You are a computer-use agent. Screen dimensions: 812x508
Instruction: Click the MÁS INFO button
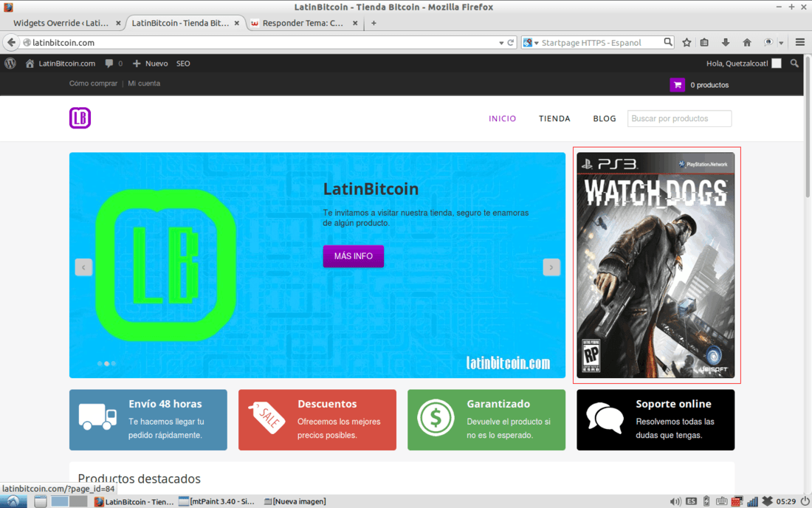click(353, 256)
